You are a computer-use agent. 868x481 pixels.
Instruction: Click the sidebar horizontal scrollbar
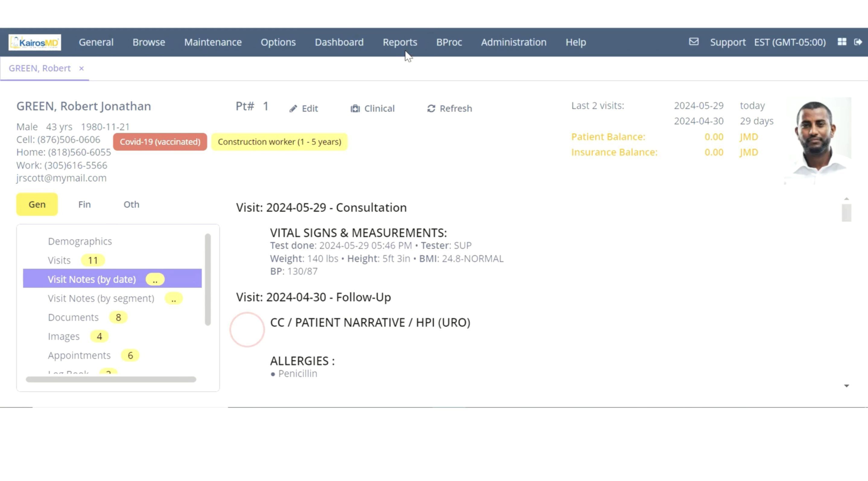point(111,379)
